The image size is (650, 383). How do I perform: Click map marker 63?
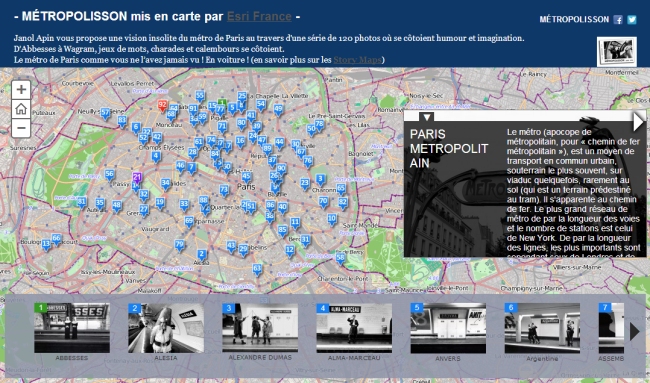click(257, 269)
